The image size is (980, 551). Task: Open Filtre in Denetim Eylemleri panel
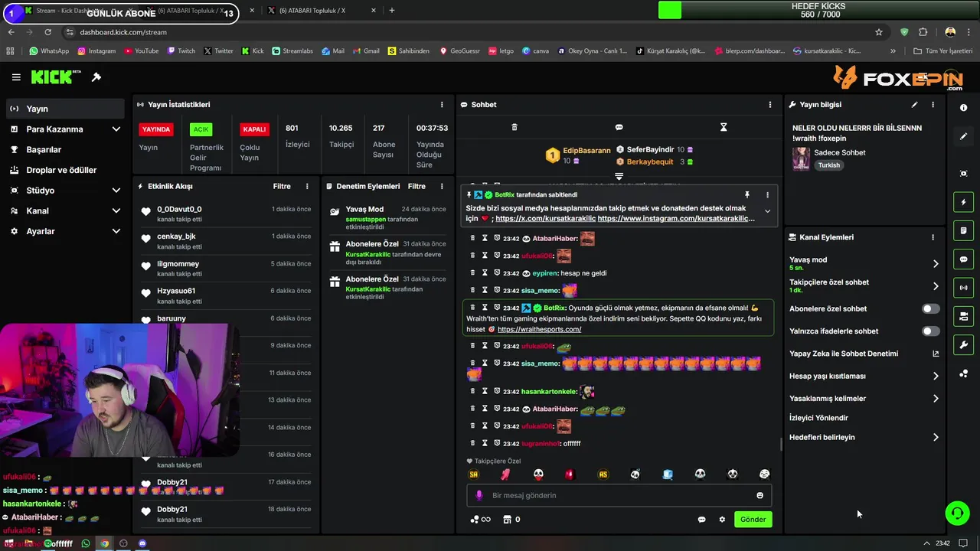click(416, 186)
